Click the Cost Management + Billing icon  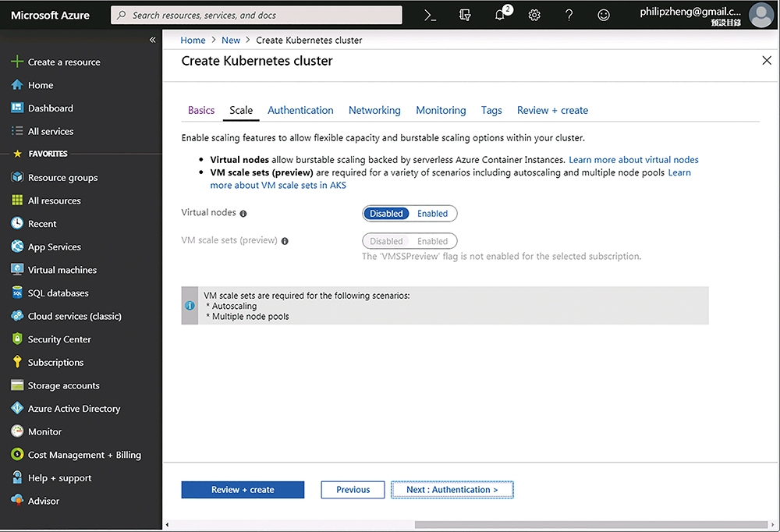point(17,454)
